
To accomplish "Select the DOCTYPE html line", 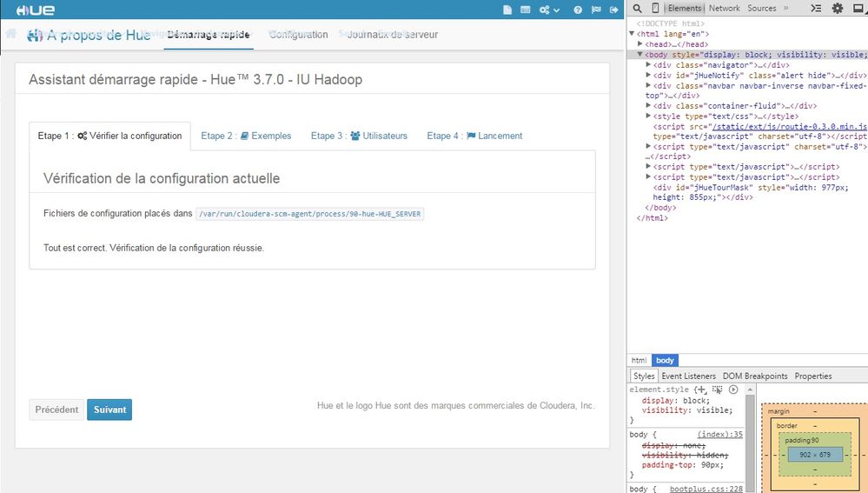I will [671, 23].
